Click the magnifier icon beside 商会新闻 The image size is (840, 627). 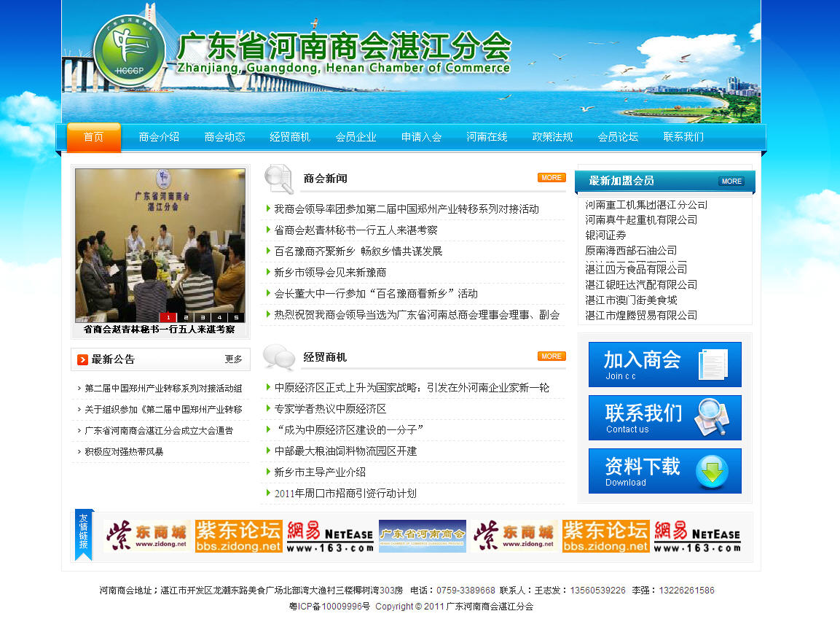(278, 179)
